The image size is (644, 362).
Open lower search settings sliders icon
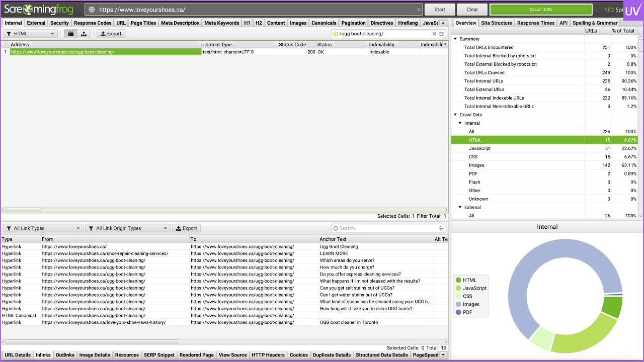[x=442, y=228]
